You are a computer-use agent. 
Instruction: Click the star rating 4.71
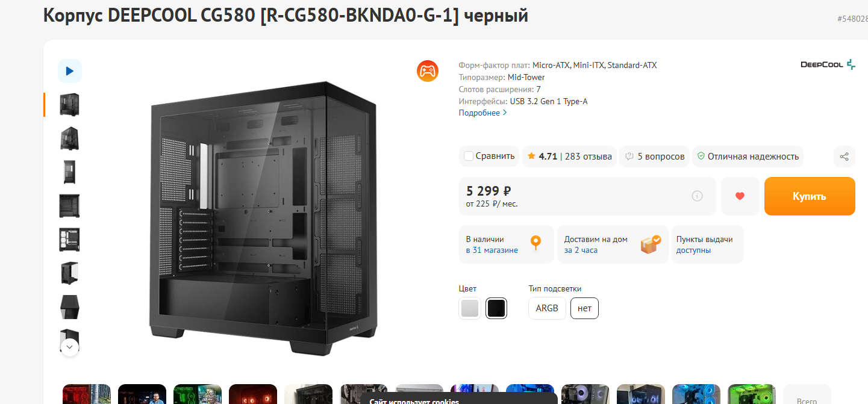click(x=543, y=157)
